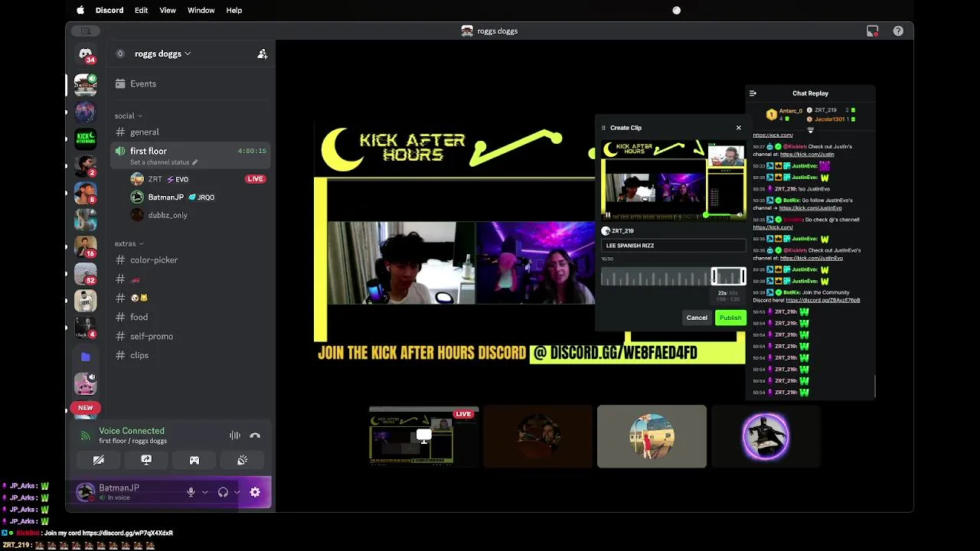Open the View menu
The height and width of the screenshot is (551, 980).
[168, 10]
